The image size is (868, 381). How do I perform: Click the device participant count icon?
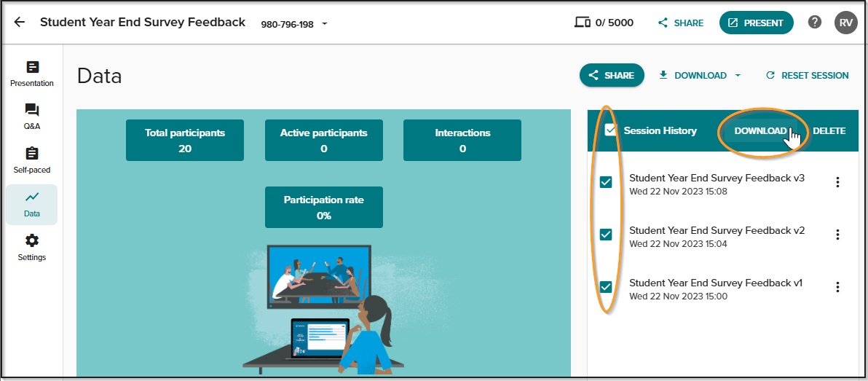[x=583, y=23]
